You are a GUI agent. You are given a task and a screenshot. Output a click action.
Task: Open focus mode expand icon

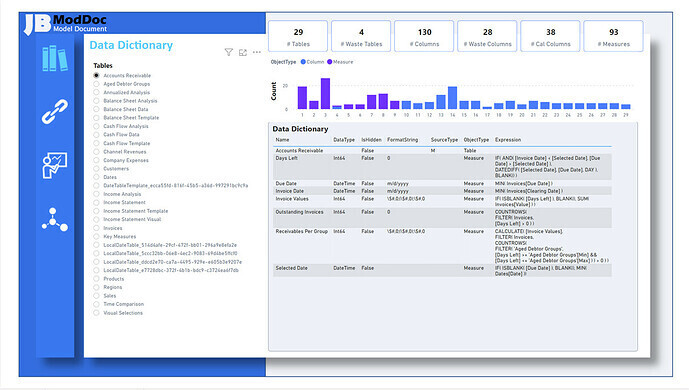243,52
